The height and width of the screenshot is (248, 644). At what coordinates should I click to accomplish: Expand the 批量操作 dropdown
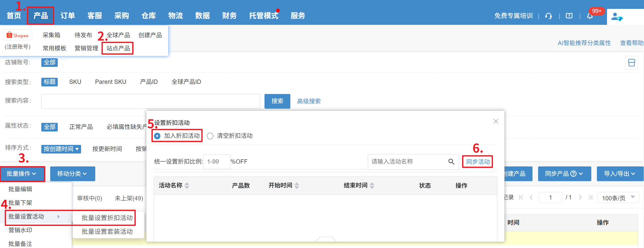(x=22, y=174)
